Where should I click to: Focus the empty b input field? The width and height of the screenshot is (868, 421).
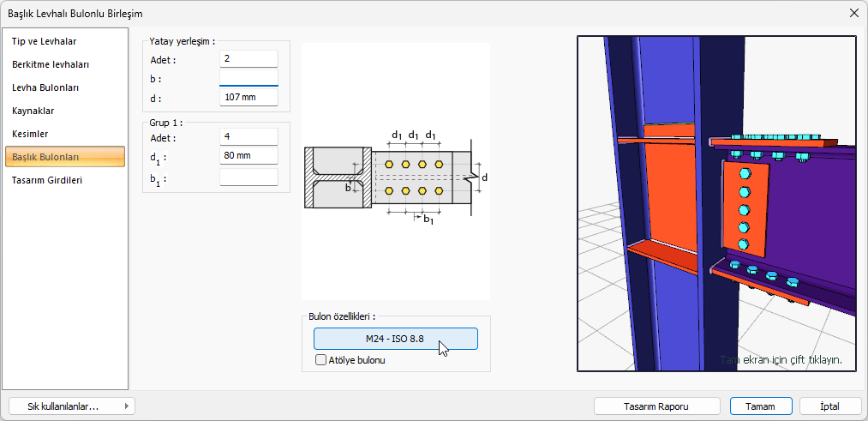tap(248, 78)
